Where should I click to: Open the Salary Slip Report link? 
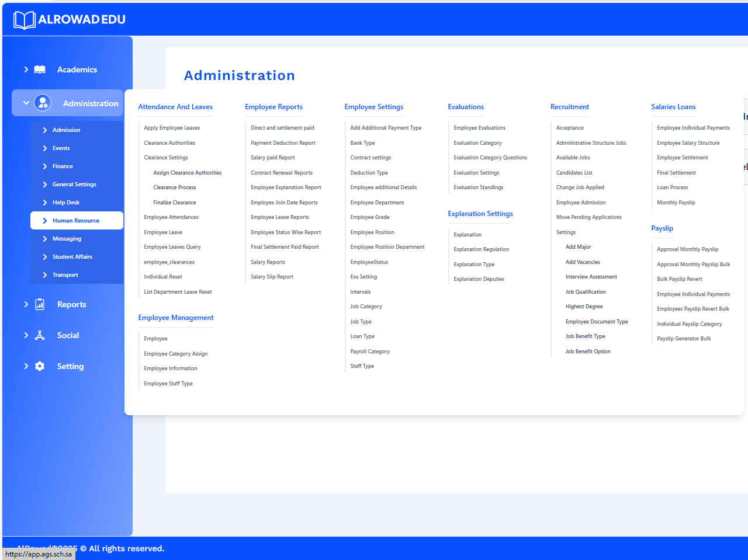tap(271, 276)
